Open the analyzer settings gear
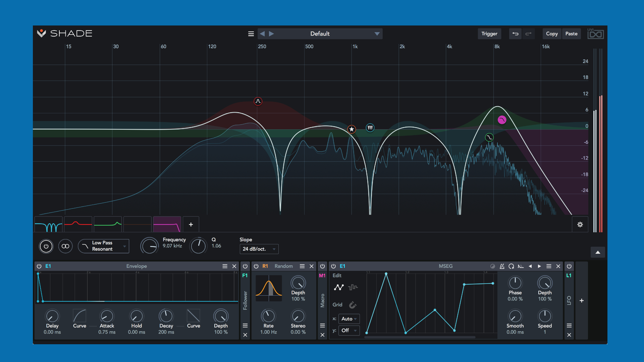Viewport: 644px width, 362px height. coord(580,225)
